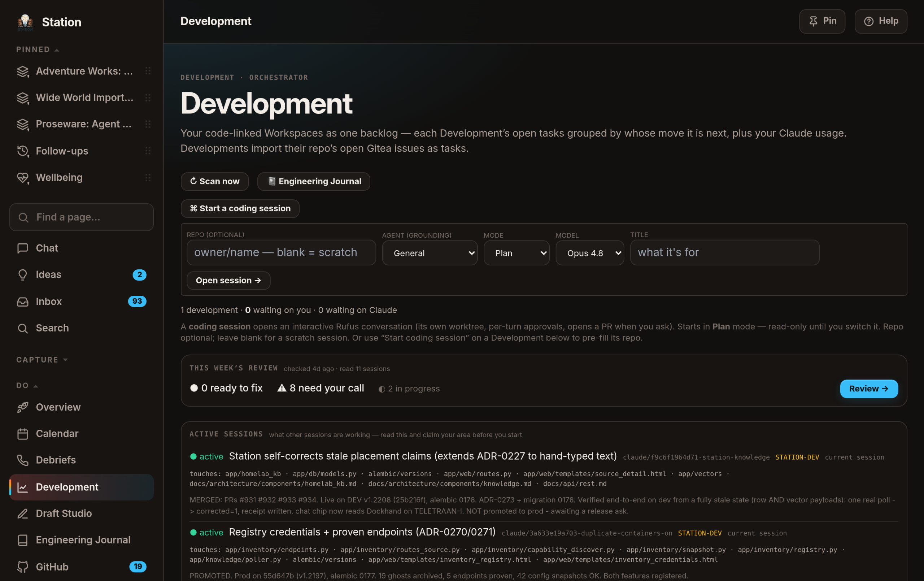Screen dimensions: 924x581
Task: Focus the Find a page search box
Action: click(x=81, y=217)
